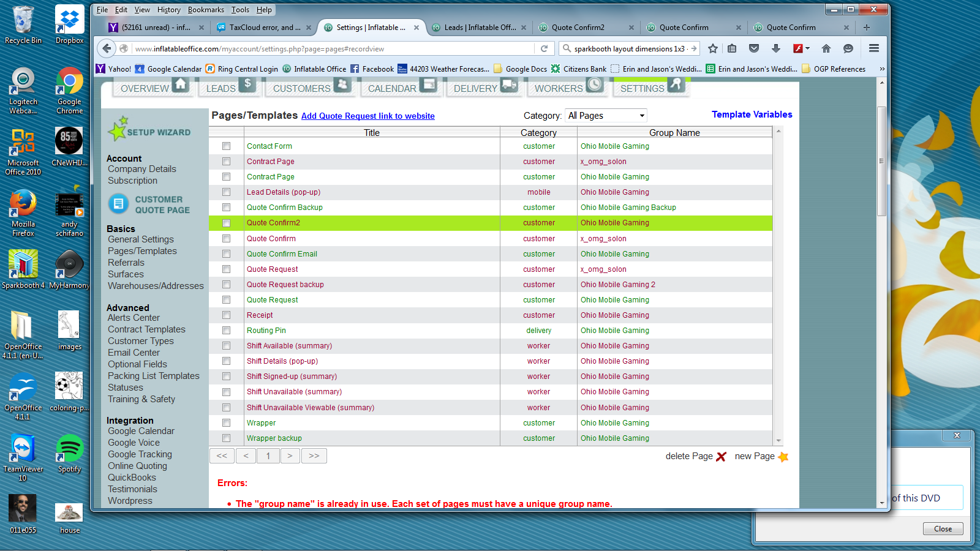
Task: Click the Firefox bookmark star icon
Action: pyautogui.click(x=713, y=49)
